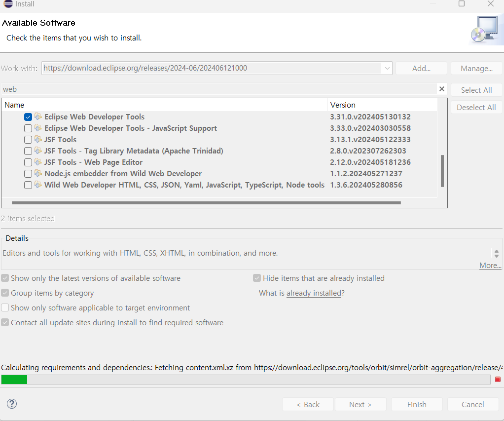The image size is (504, 421).
Task: Stop the dependency calculation with red square
Action: (498, 380)
